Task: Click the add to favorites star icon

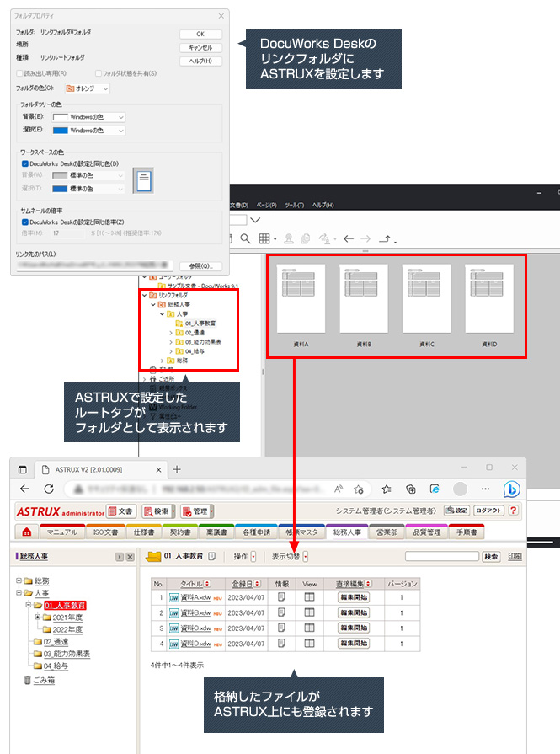Action: click(359, 489)
